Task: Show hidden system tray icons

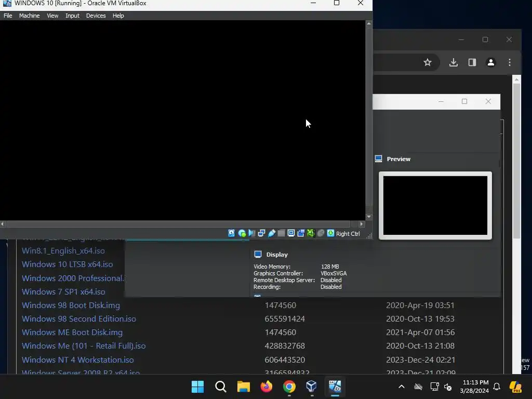Action: click(x=402, y=387)
